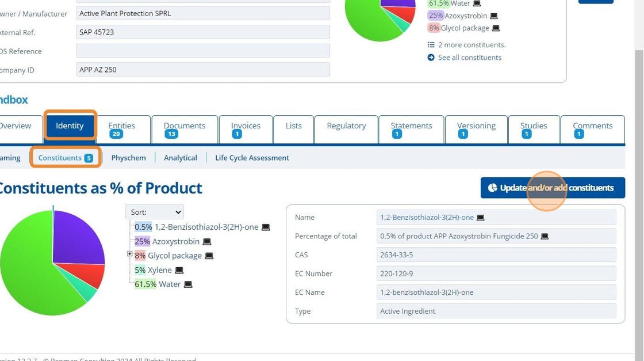Click 2 more constituents link
Screen dimensions: 644x361
(471, 45)
